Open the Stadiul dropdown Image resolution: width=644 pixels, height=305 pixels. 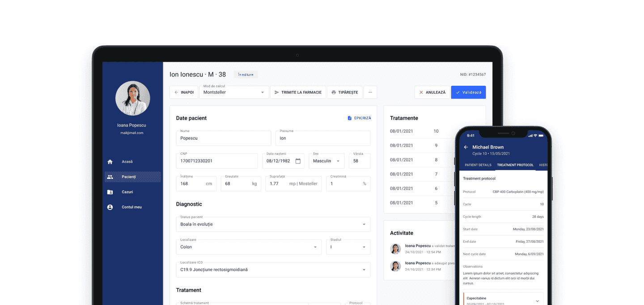[348, 247]
